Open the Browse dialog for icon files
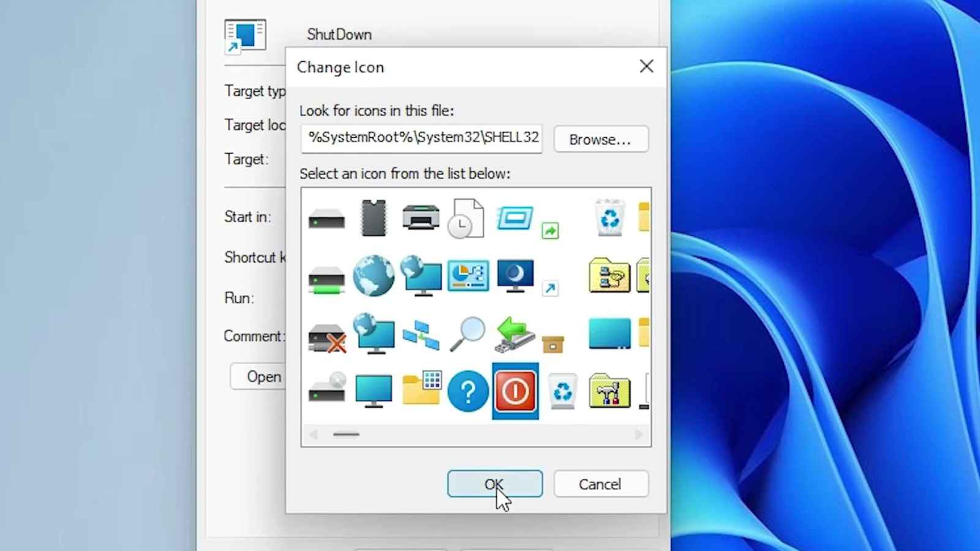The height and width of the screenshot is (551, 980). pos(600,139)
